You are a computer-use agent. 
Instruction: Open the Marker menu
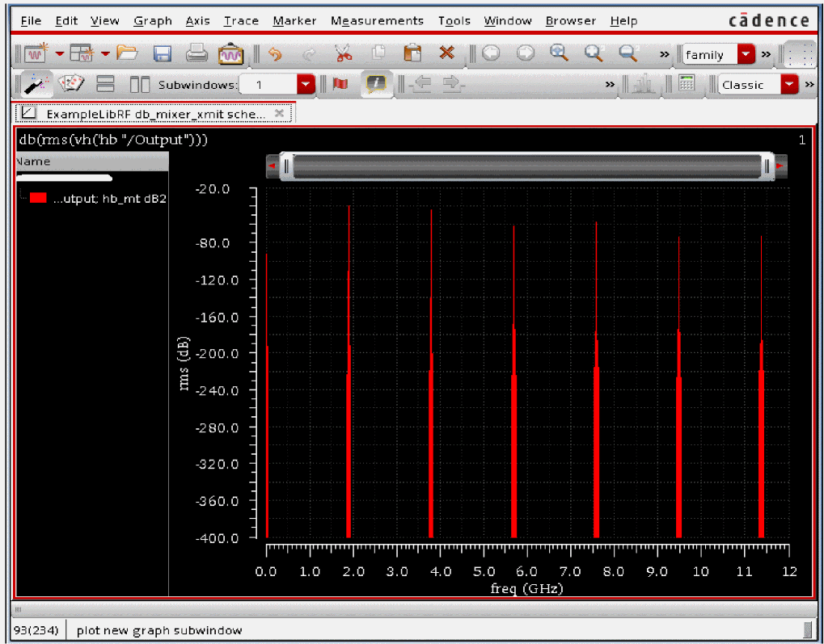294,21
